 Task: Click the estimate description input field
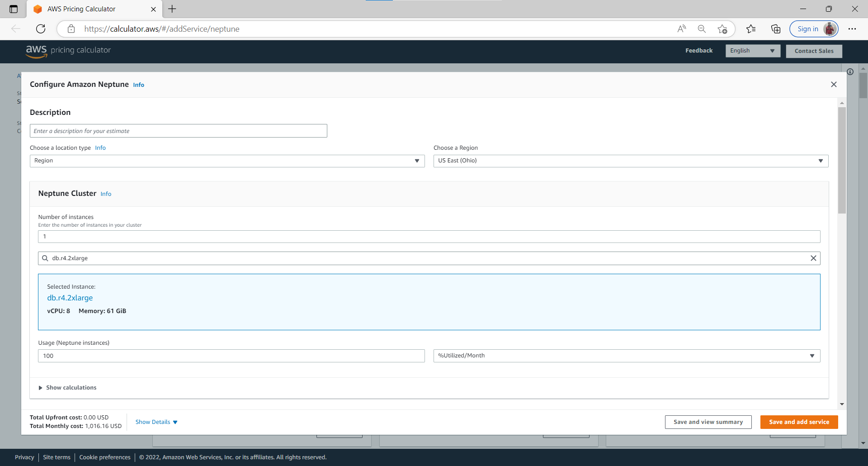tap(178, 131)
